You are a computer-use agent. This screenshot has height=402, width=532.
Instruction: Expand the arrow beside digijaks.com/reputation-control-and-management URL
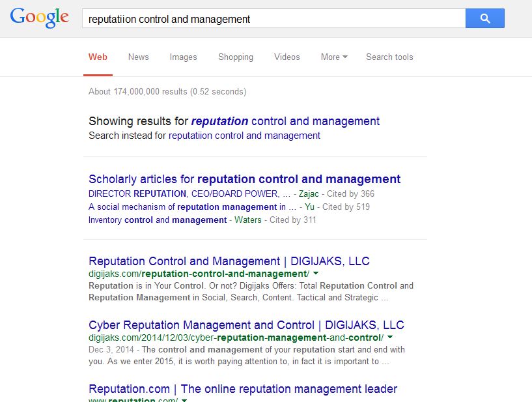coord(316,274)
